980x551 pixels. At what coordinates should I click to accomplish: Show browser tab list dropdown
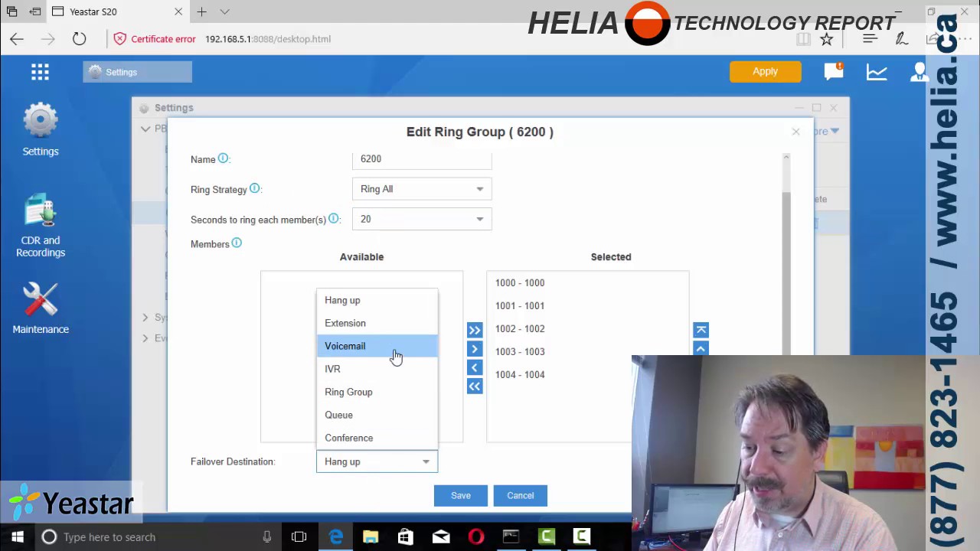[224, 11]
